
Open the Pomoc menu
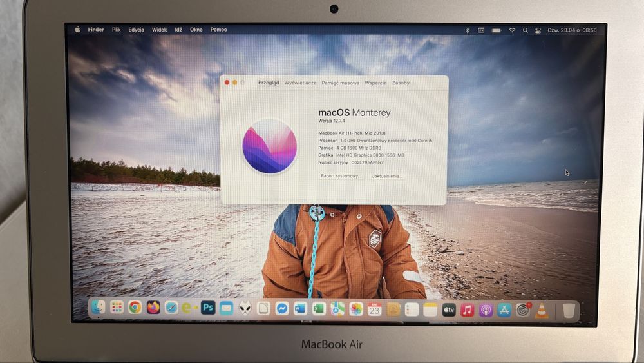[x=218, y=30]
